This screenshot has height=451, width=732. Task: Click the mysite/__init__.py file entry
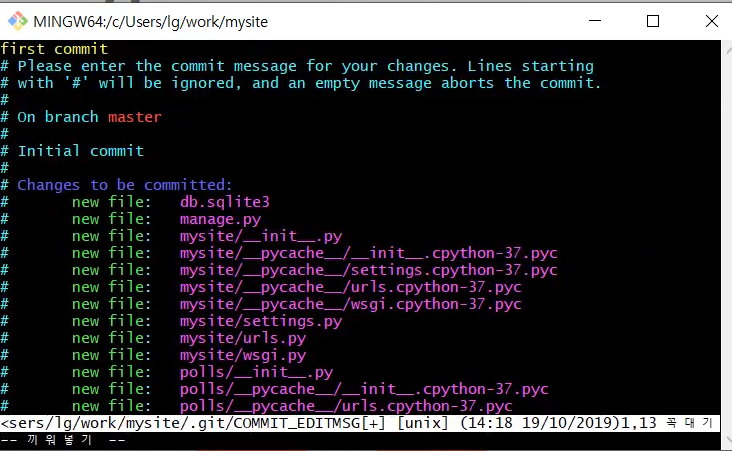click(261, 236)
